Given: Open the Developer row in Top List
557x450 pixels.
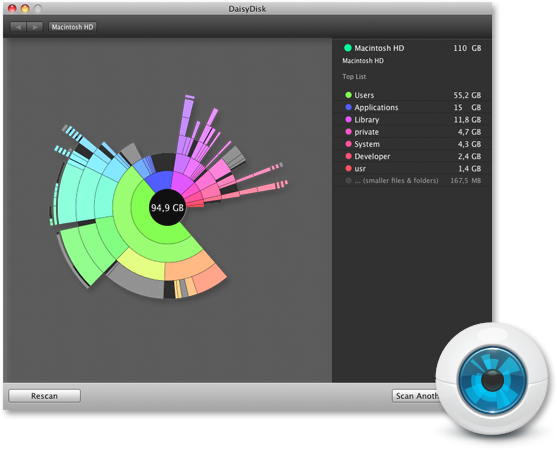Looking at the screenshot, I should coord(412,156).
